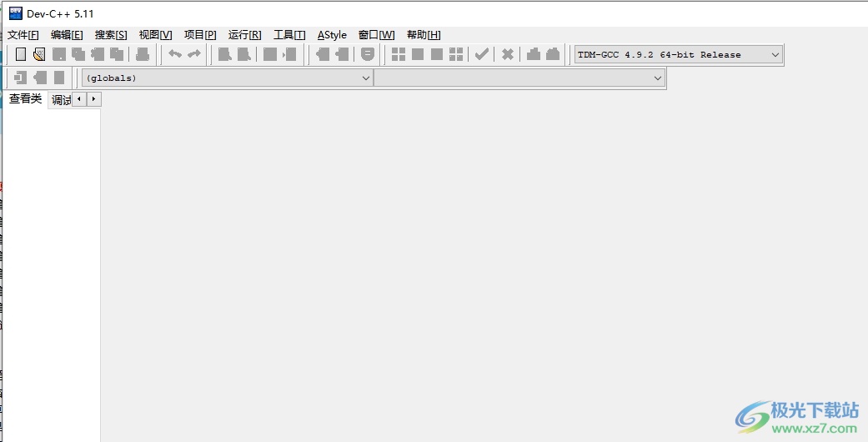868x442 pixels.
Task: Click the Print icon in toolbar
Action: [x=143, y=55]
